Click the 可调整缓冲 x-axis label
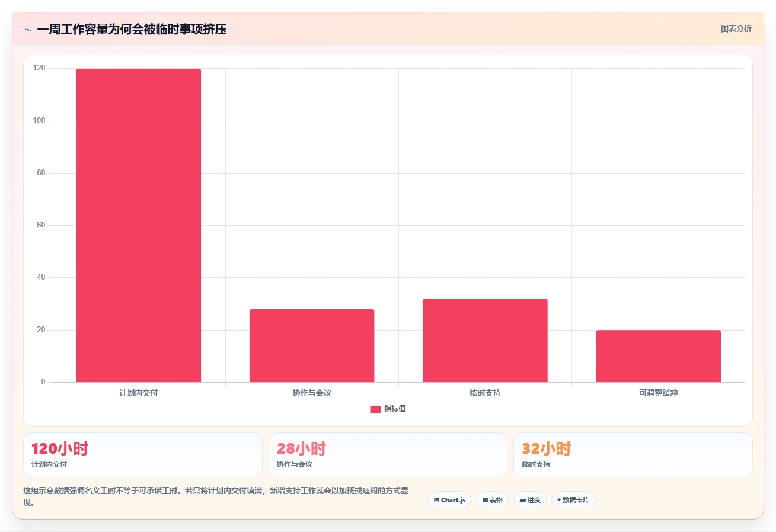This screenshot has width=776, height=532. (x=658, y=393)
